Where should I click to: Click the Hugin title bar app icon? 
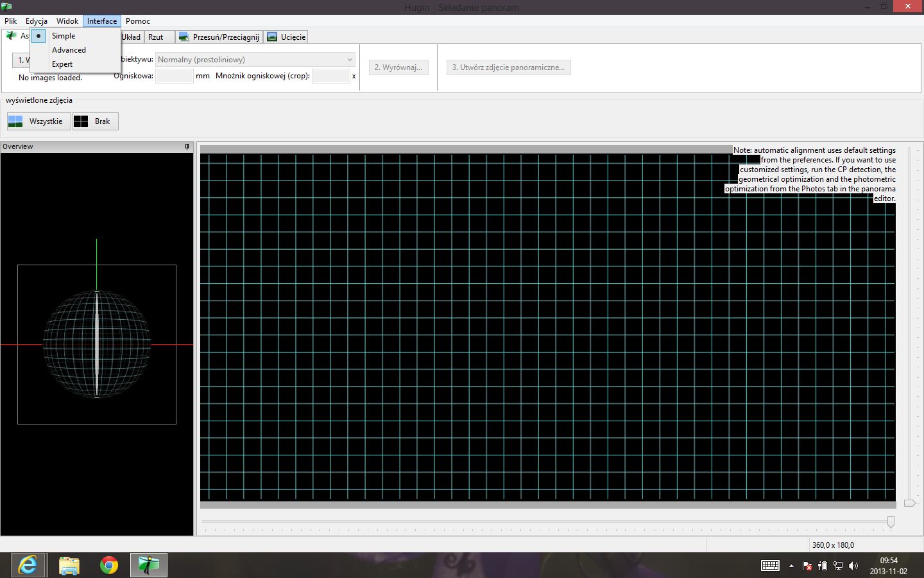[6, 6]
